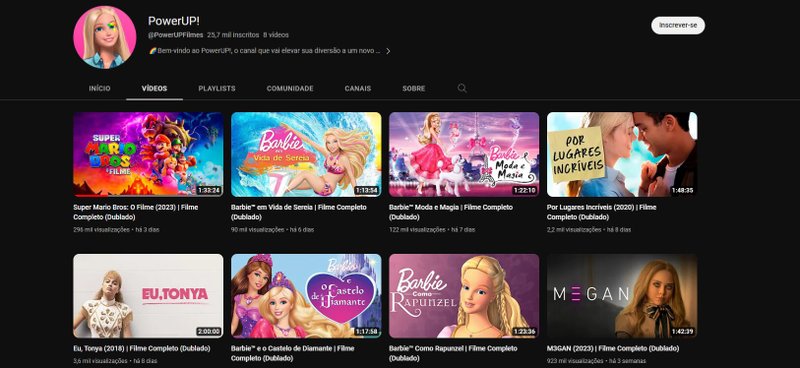Click the 2:00:00 duration badge
Screen dimensions: 800x368
click(x=209, y=332)
